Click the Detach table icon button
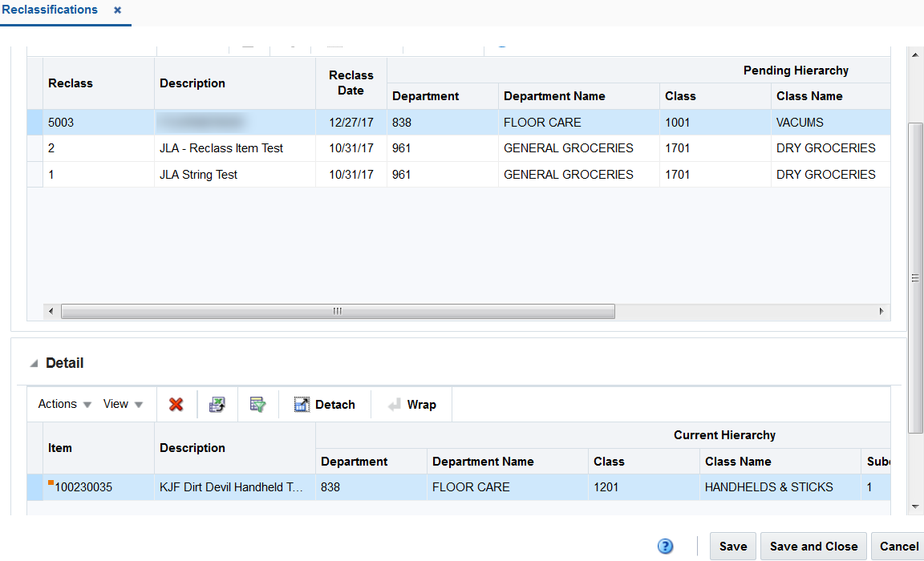The height and width of the screenshot is (561, 924). tap(324, 405)
